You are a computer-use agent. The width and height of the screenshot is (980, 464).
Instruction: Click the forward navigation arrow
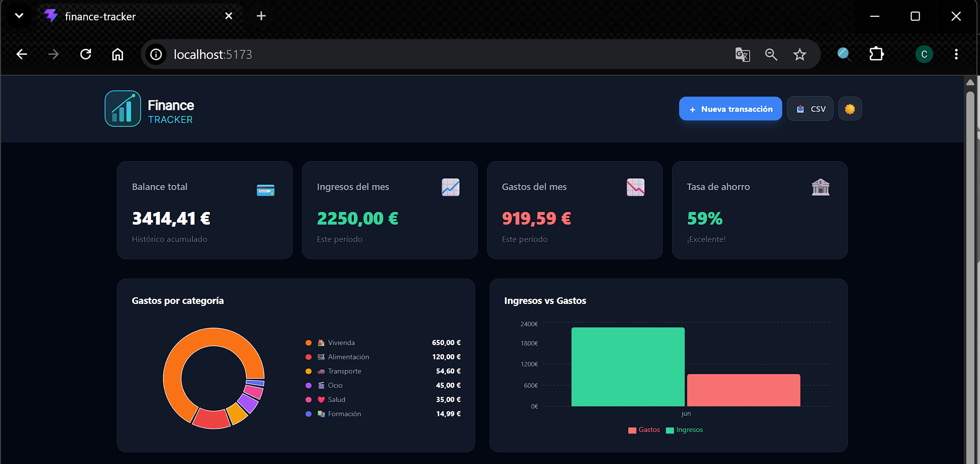point(53,54)
